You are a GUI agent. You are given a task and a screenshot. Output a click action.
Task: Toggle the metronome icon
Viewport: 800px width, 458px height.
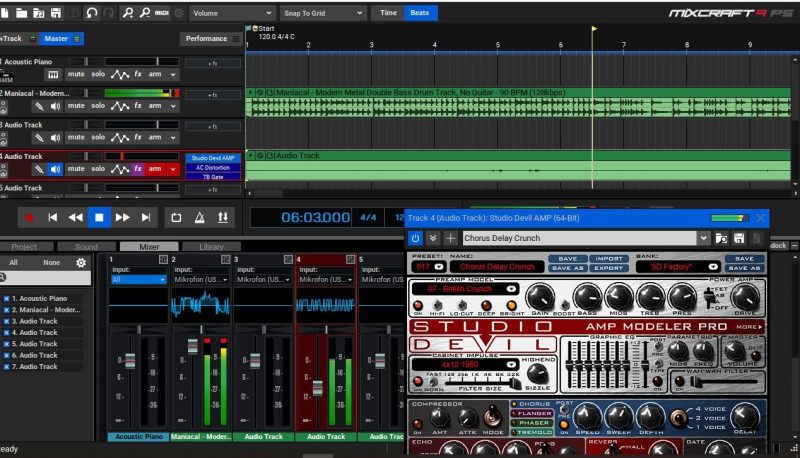pos(199,218)
